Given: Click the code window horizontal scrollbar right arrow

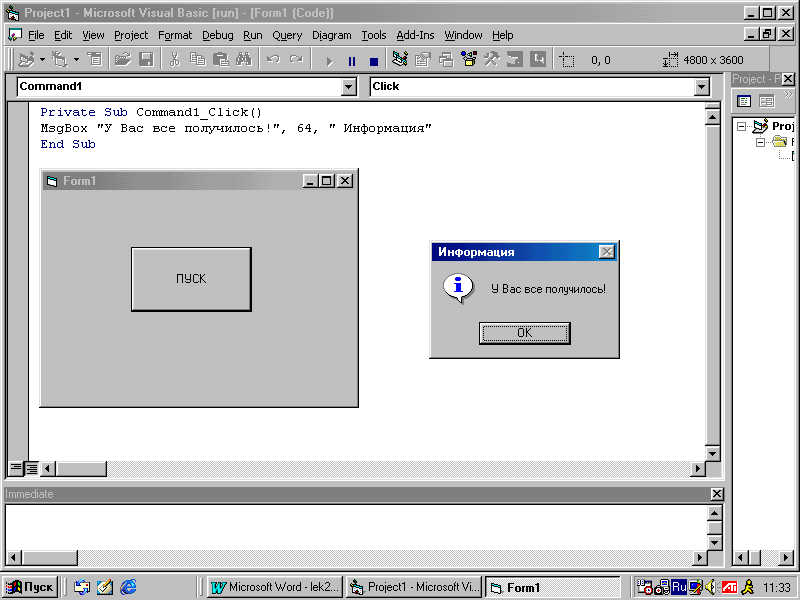Looking at the screenshot, I should click(697, 468).
